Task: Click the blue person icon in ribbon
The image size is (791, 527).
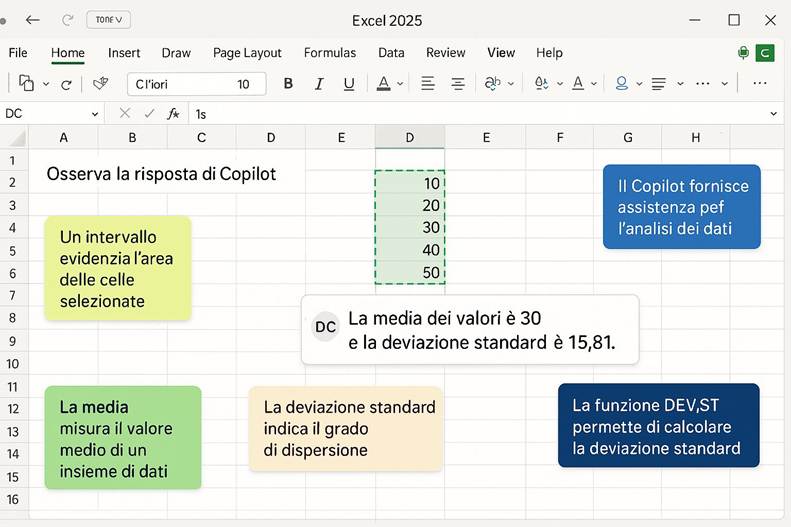Action: pyautogui.click(x=622, y=83)
